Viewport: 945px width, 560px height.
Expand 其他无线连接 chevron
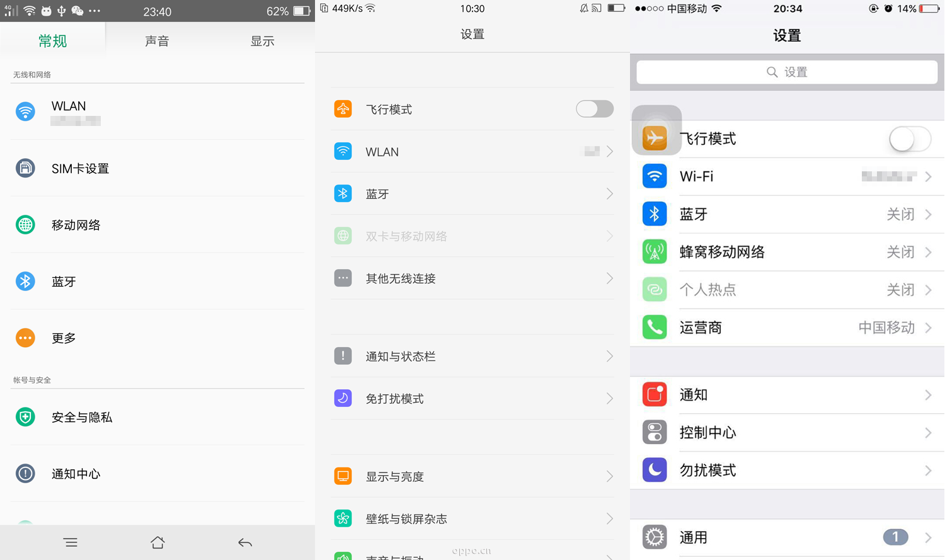(x=610, y=278)
